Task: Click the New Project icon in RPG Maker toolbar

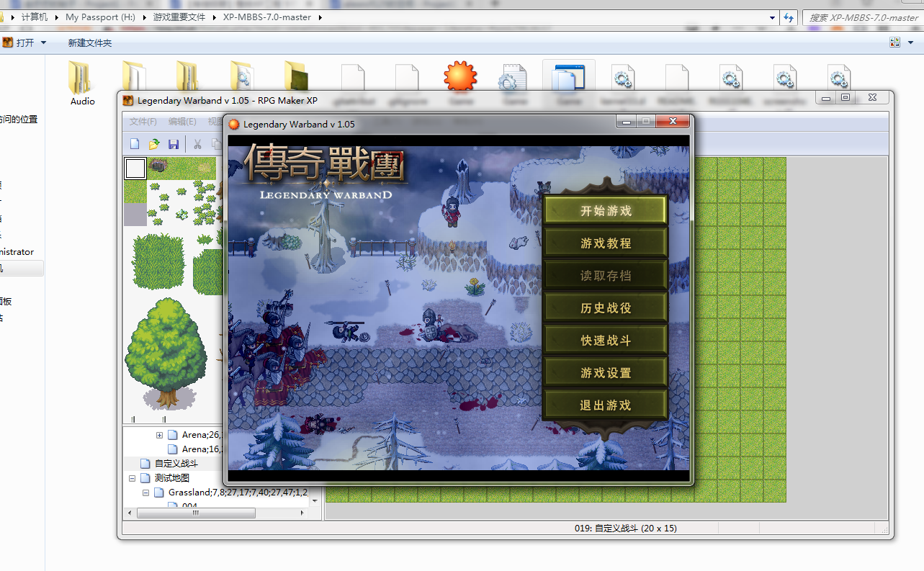Action: pyautogui.click(x=135, y=144)
